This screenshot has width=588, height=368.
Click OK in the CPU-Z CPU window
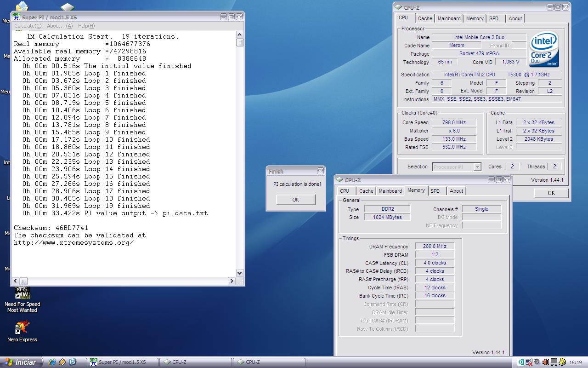pyautogui.click(x=551, y=193)
